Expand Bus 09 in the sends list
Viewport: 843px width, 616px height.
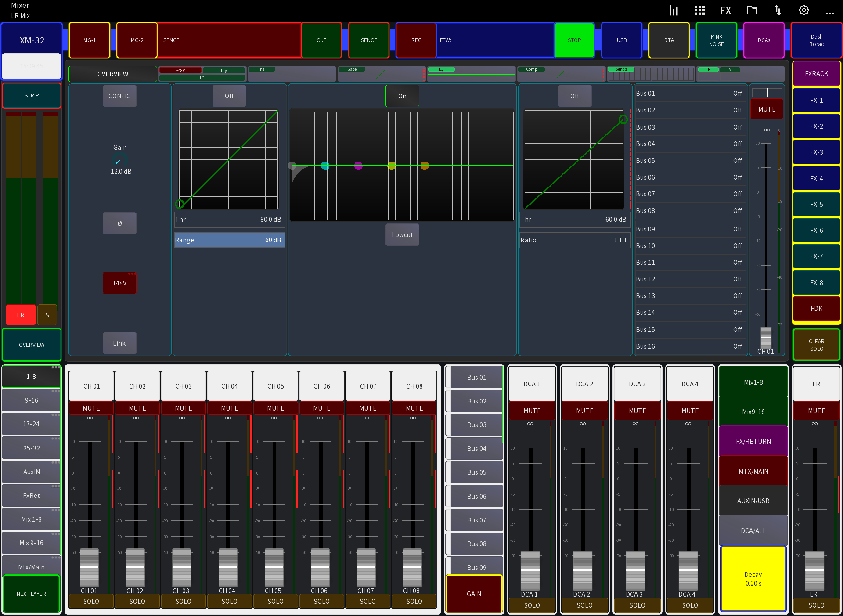pyautogui.click(x=689, y=229)
